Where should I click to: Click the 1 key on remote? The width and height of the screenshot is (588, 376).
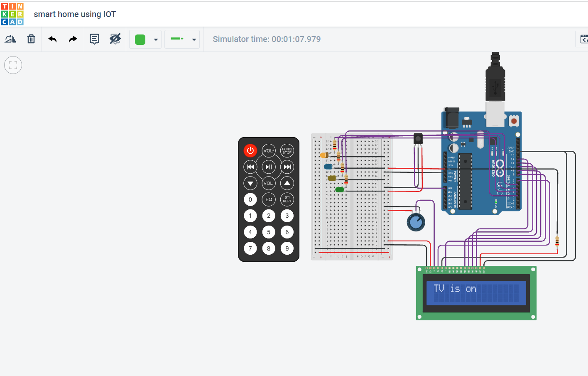(250, 216)
